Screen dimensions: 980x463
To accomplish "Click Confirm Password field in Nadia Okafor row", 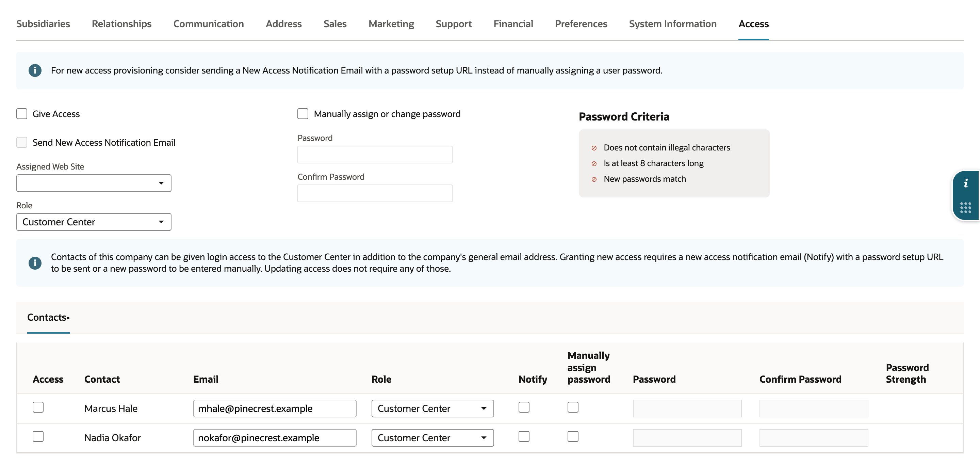I will (x=814, y=438).
